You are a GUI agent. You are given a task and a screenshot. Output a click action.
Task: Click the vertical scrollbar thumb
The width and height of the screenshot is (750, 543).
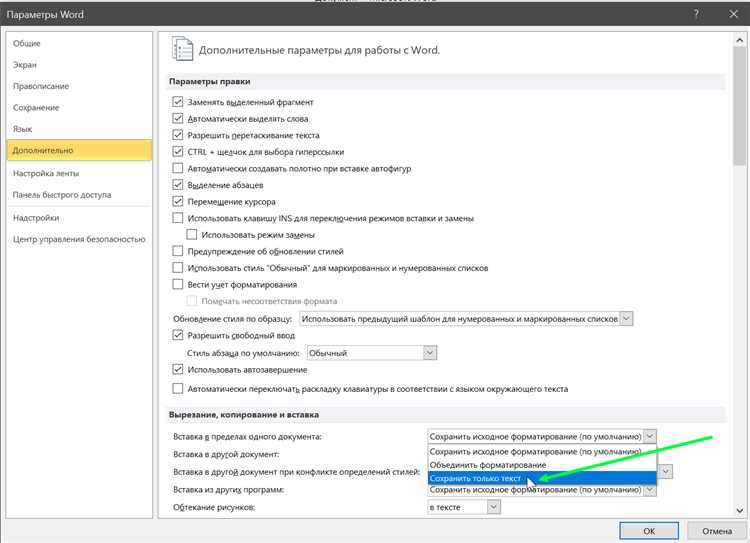pyautogui.click(x=739, y=106)
